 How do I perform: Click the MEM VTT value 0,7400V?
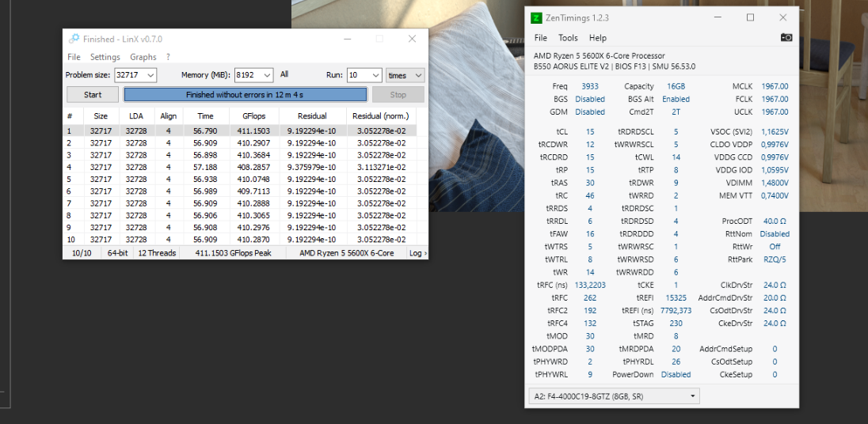pos(775,195)
